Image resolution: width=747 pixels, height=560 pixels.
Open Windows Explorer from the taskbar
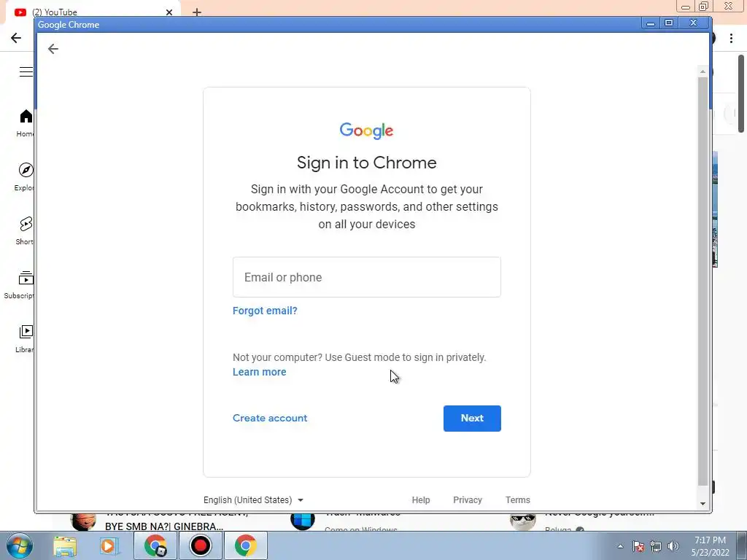[65, 545]
